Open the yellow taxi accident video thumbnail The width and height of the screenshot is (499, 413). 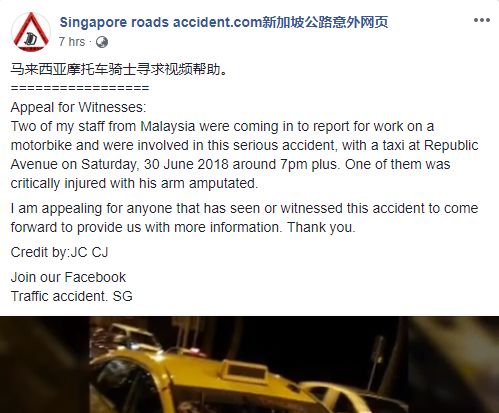coord(249,365)
